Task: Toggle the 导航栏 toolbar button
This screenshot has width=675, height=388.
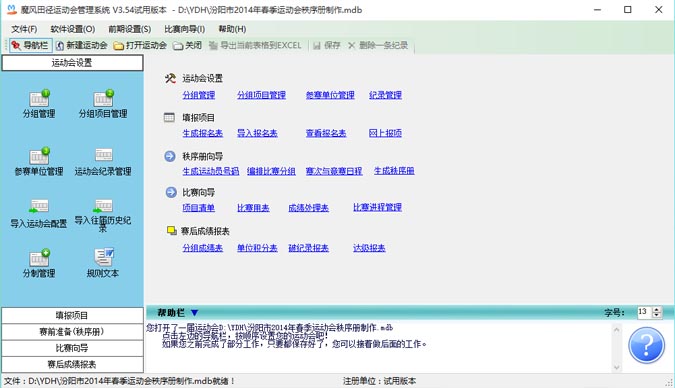Action: tap(31, 45)
